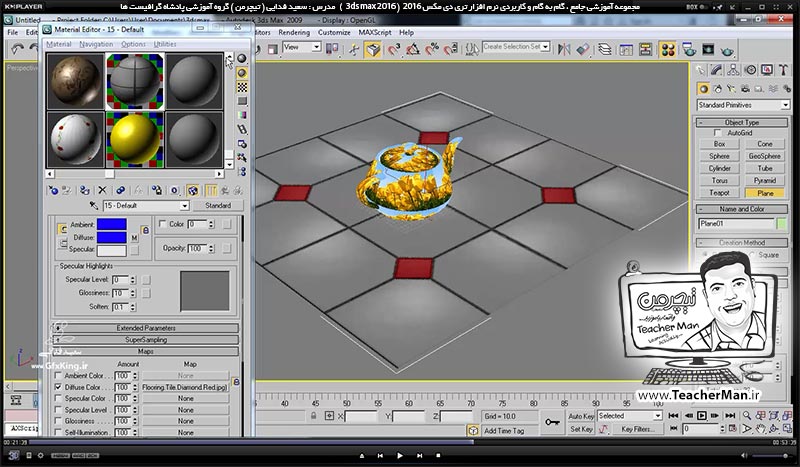Click Reset Map/Material X icon
This screenshot has width=800, height=467.
[102, 190]
